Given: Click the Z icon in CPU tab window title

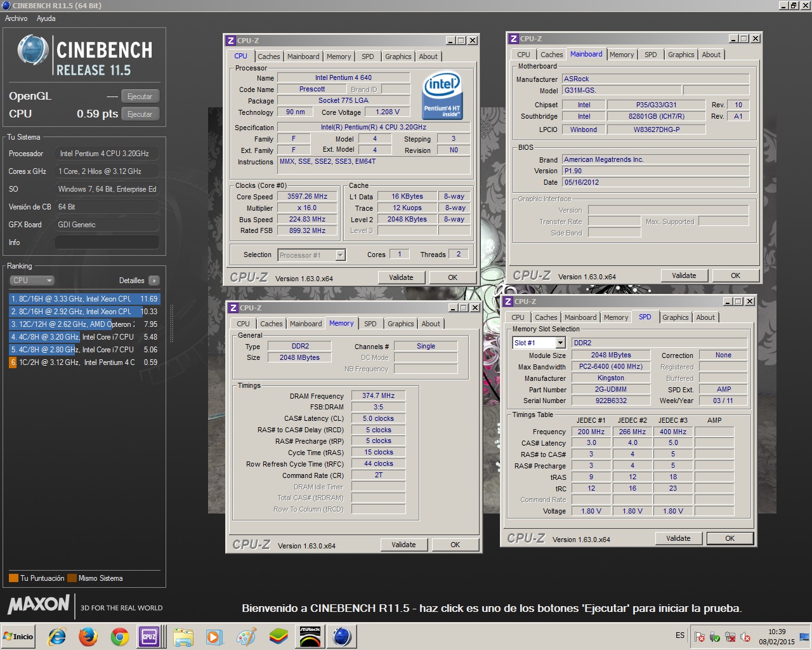Looking at the screenshot, I should (231, 41).
